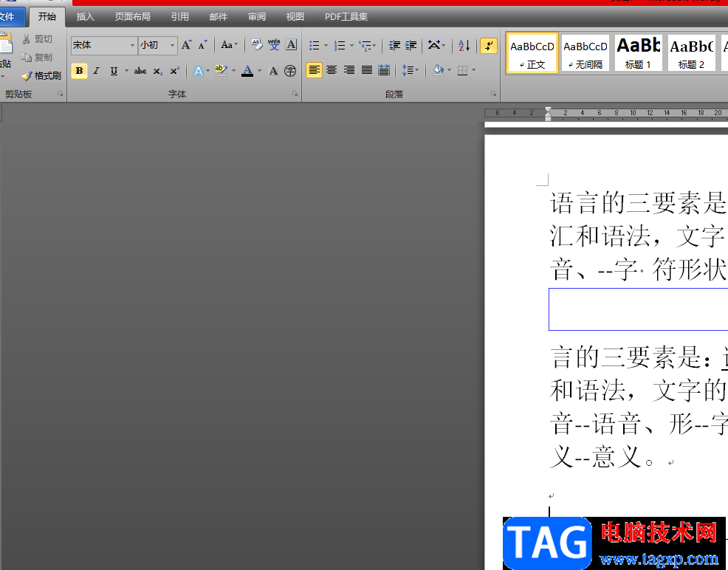Switch to the View (视图) tab
Viewport: 728px width, 570px height.
click(x=295, y=17)
